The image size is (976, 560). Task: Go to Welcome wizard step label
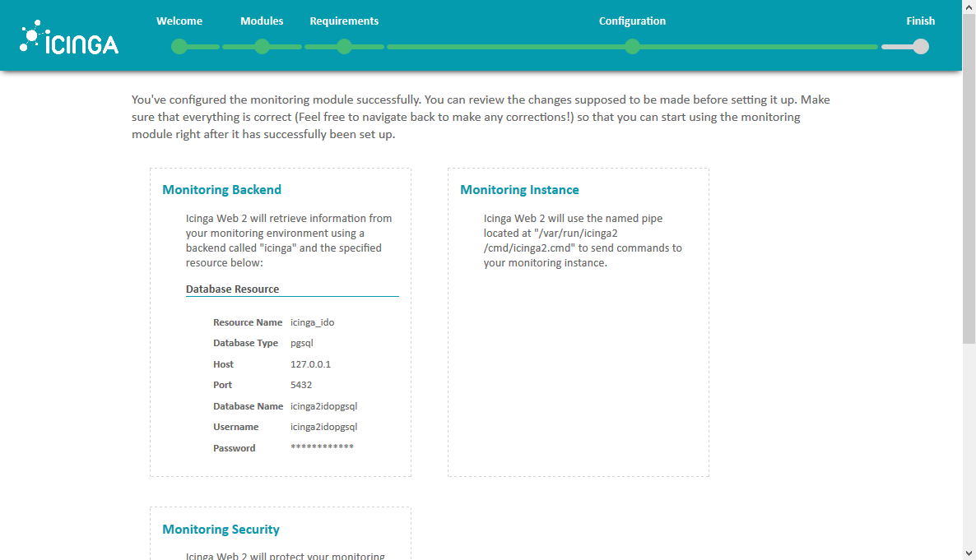coord(179,21)
